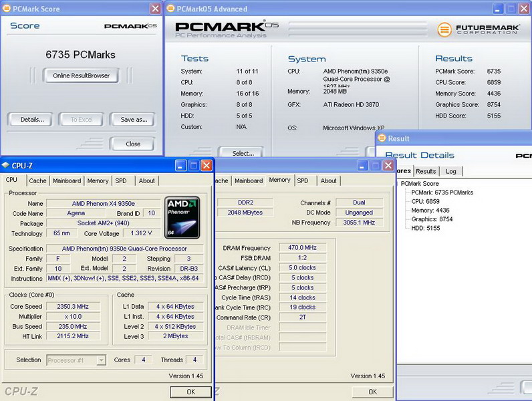532x401 pixels.
Task: Click OK in the front CPU-Z window
Action: [x=190, y=392]
